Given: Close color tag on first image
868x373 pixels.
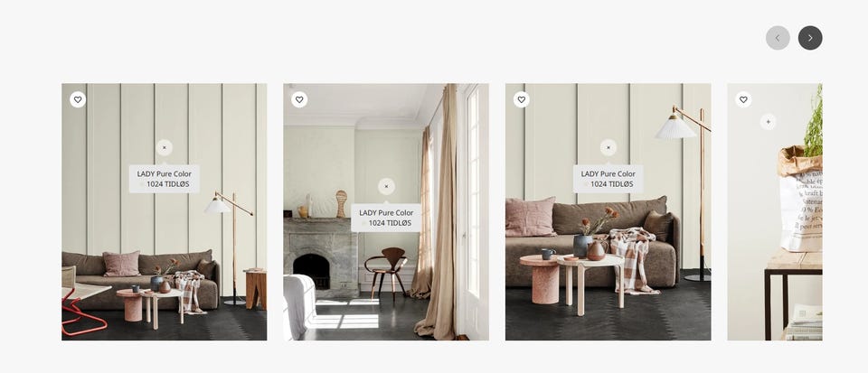Looking at the screenshot, I should pos(165,147).
